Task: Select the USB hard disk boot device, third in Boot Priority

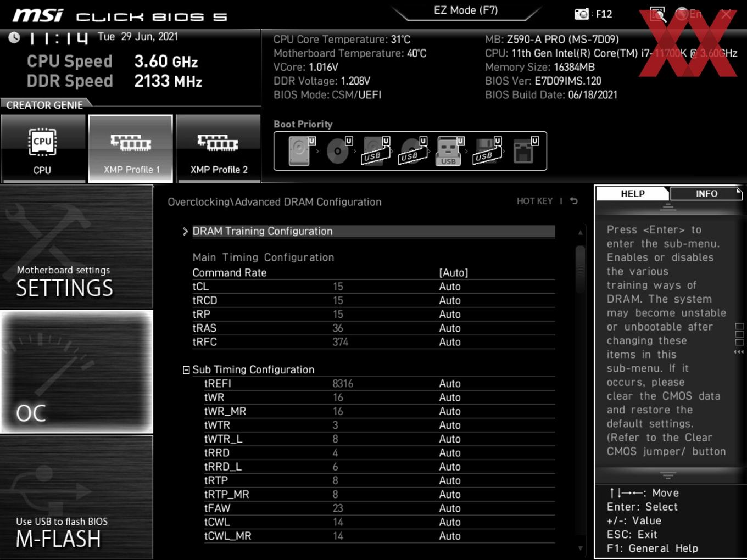Action: click(375, 151)
